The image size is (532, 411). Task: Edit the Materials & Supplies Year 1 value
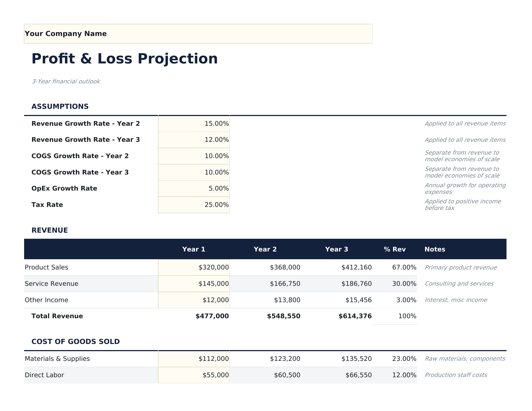tap(194, 359)
